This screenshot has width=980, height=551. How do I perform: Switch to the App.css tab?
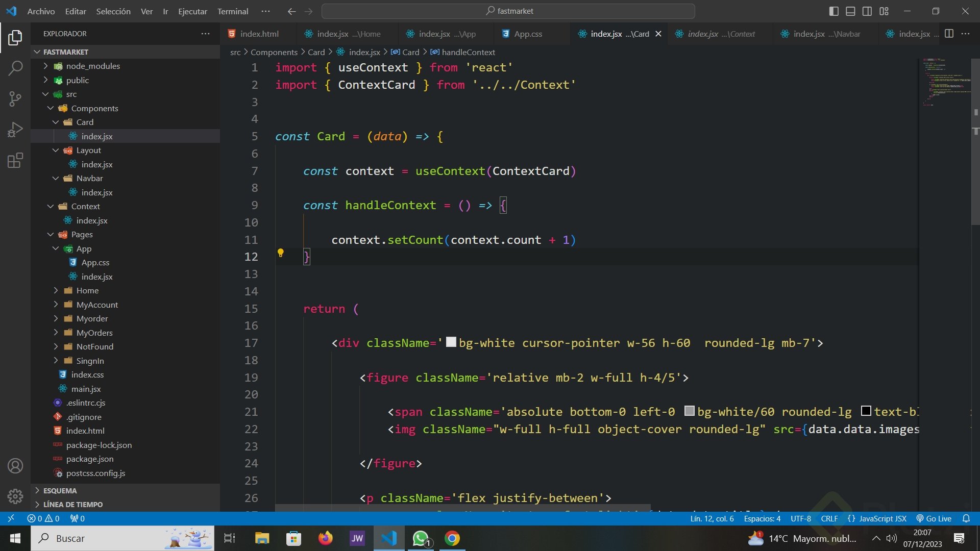tap(528, 34)
